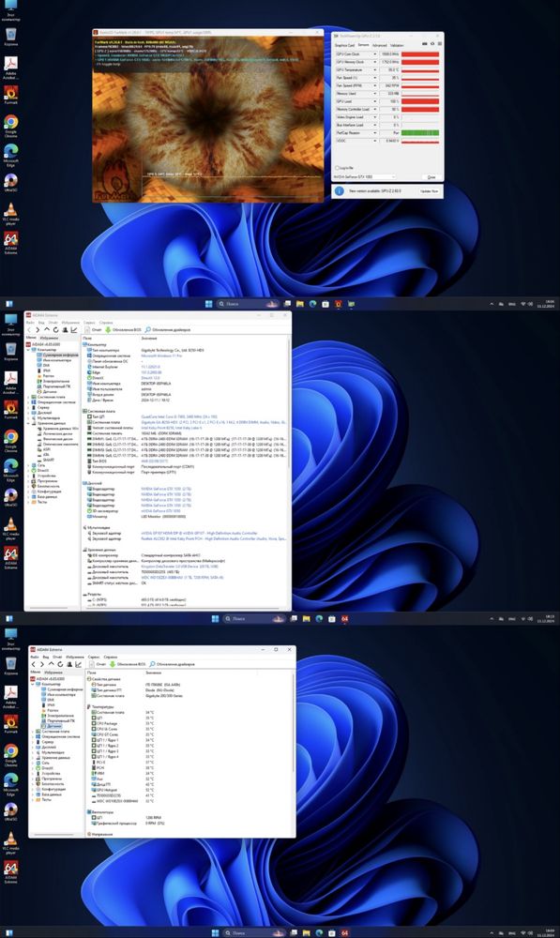Select ASPI under storage in the AIDA64 summary tree
Viewport: 560px width, 938px height.
pos(47,449)
